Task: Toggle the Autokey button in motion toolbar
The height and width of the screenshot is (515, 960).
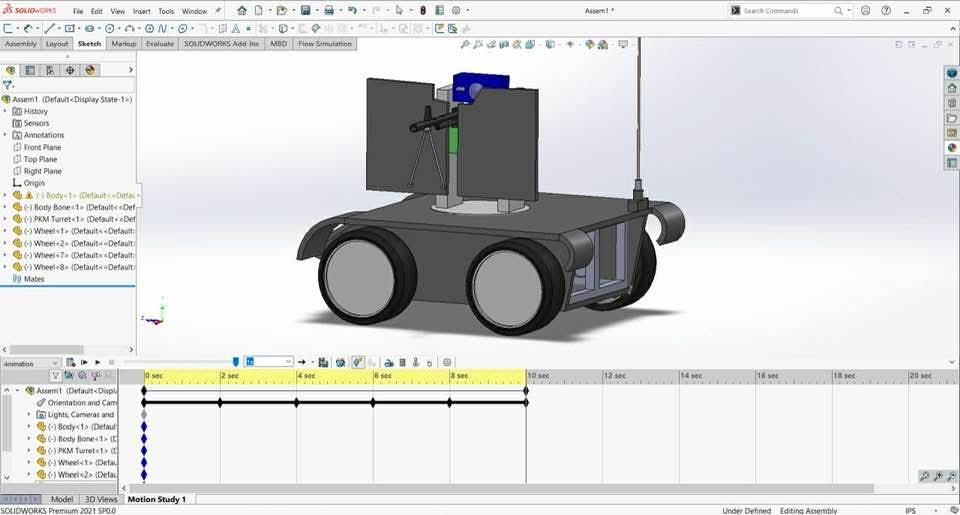Action: pyautogui.click(x=357, y=362)
